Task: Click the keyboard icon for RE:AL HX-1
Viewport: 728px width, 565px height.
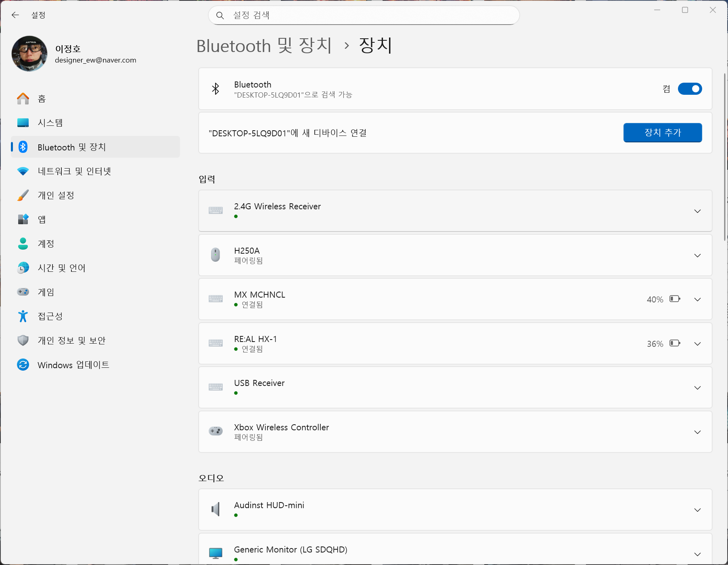Action: tap(215, 343)
